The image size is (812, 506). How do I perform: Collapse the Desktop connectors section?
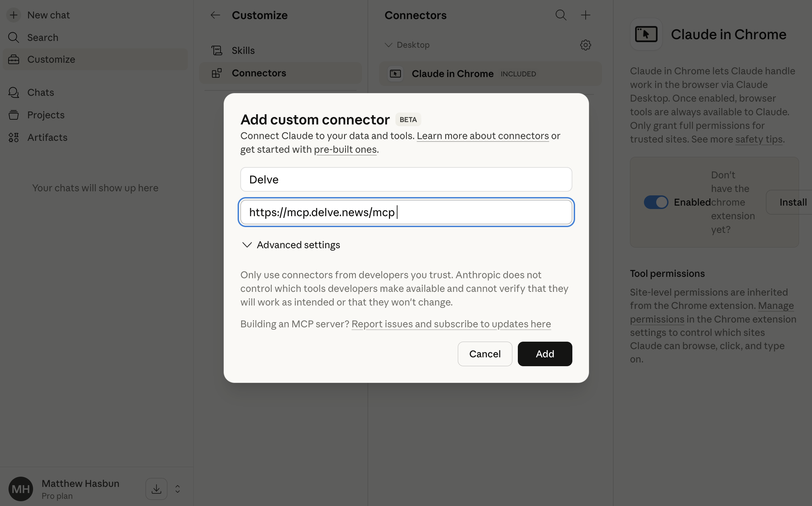pyautogui.click(x=388, y=45)
